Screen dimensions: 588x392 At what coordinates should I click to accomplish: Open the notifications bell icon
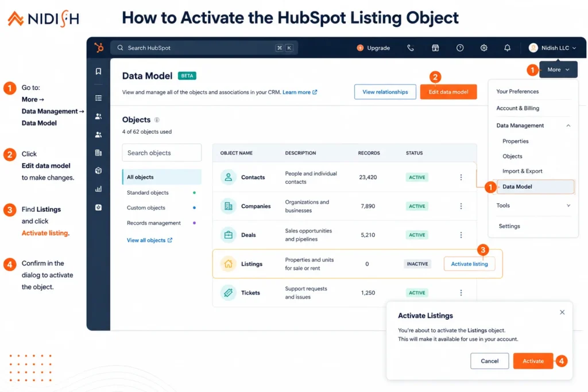pos(507,48)
